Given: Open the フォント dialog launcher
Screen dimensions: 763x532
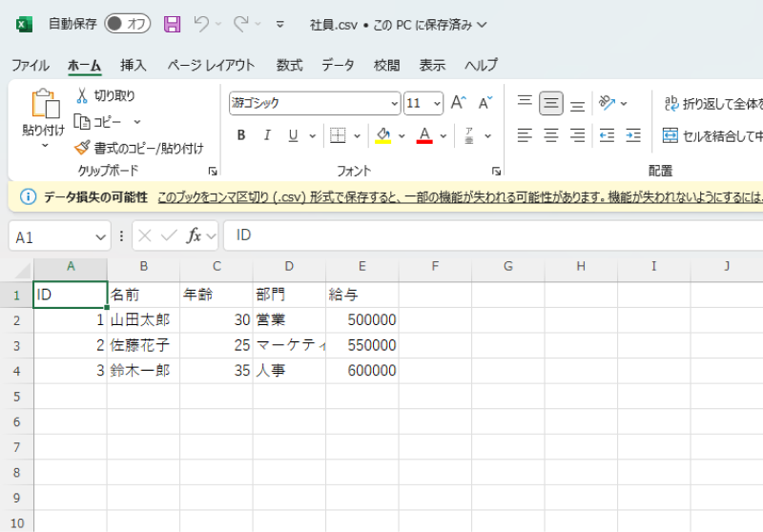Looking at the screenshot, I should click(496, 171).
